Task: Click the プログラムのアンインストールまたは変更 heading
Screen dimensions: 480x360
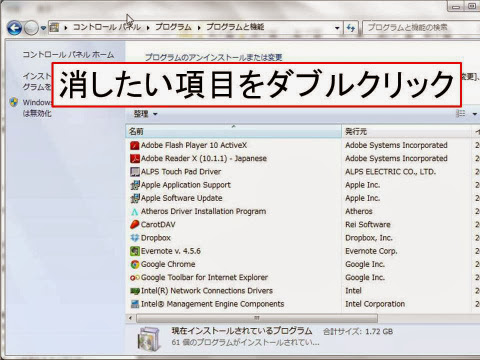Action: 214,57
